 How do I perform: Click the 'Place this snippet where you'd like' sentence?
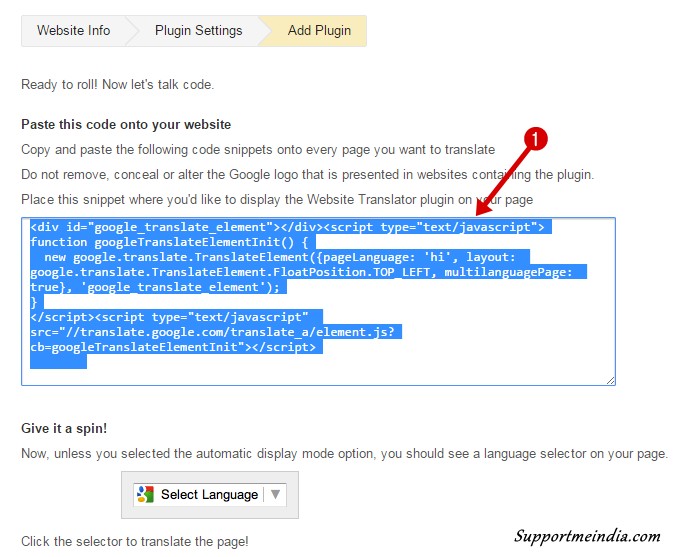pos(277,199)
